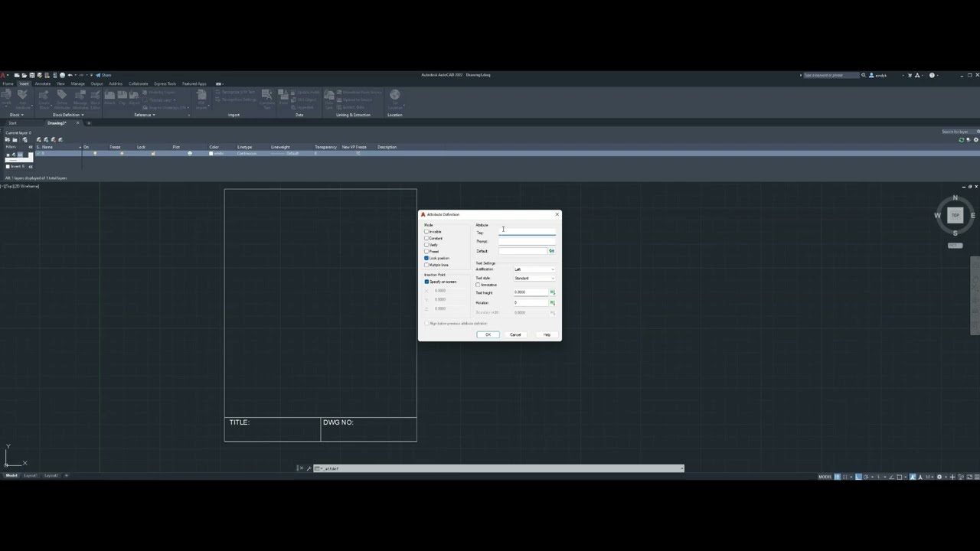Image resolution: width=980 pixels, height=551 pixels.
Task: Close the Attribute Definition dialog
Action: (557, 214)
